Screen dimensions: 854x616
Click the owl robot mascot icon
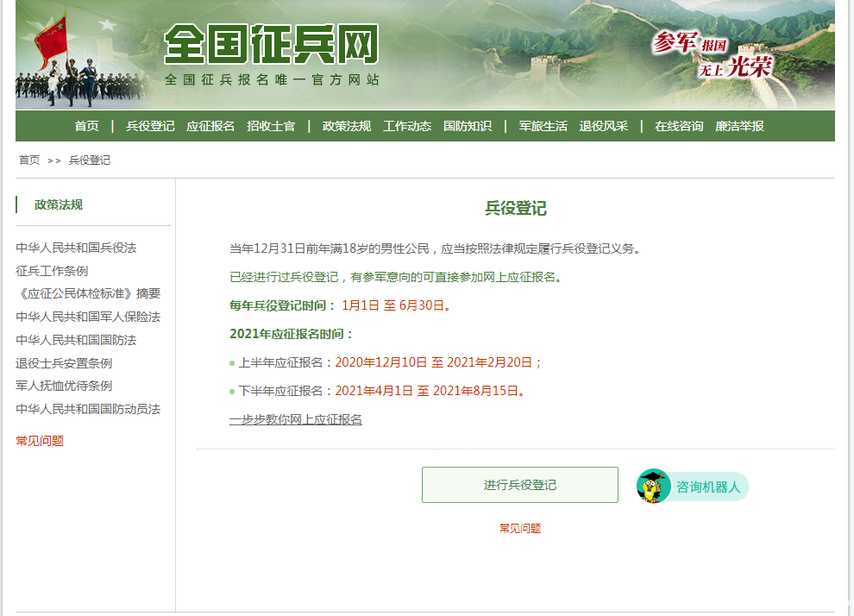(x=653, y=486)
